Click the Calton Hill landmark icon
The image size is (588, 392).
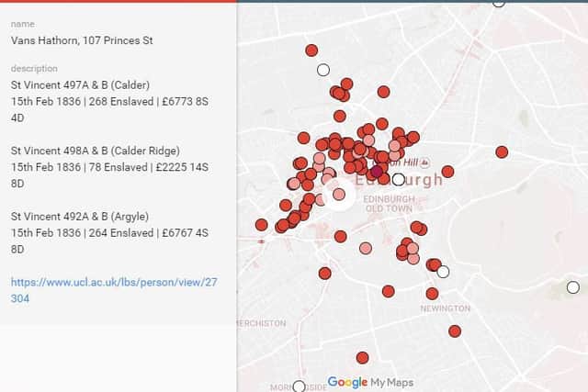tap(424, 162)
